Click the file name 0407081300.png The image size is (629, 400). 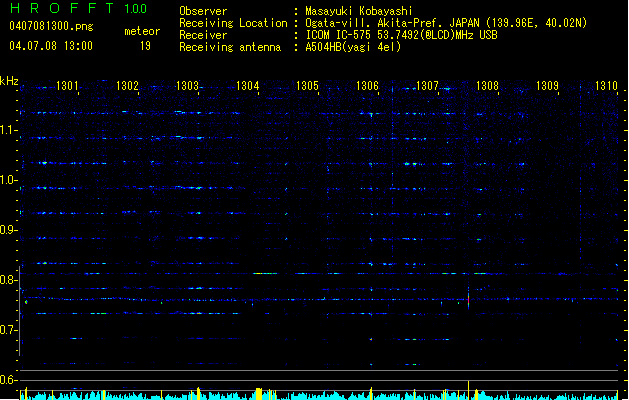(51, 26)
